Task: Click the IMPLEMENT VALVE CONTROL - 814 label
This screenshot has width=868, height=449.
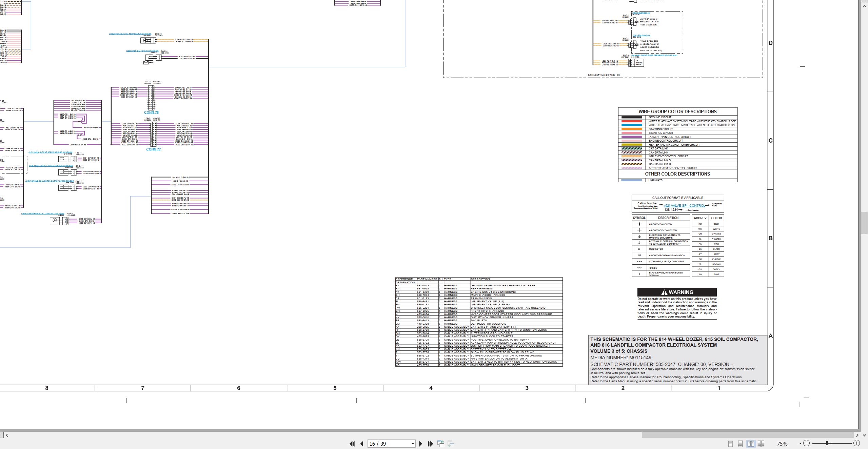Action: [604, 75]
